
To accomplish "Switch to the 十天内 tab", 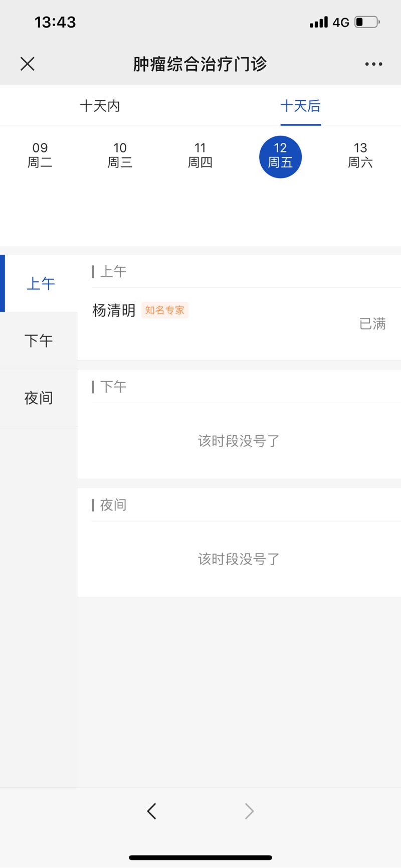I will [100, 106].
